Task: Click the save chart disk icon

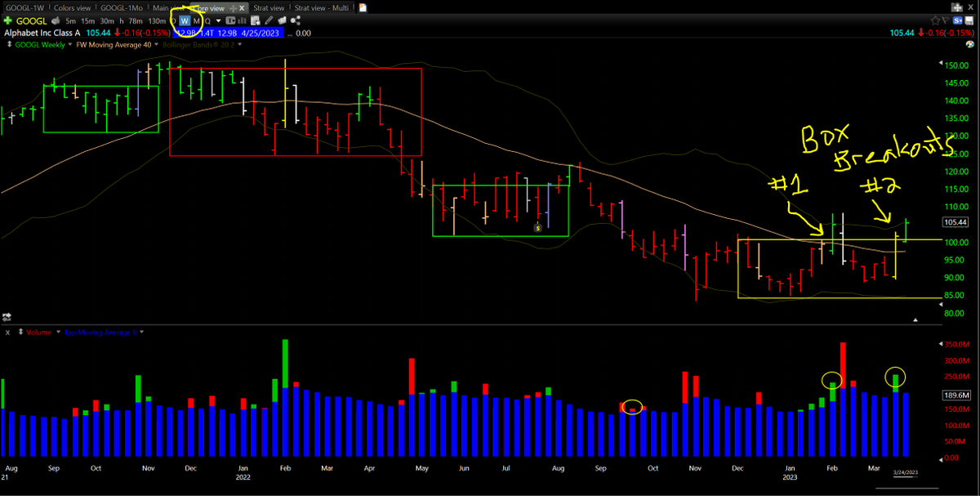Action: pyautogui.click(x=969, y=20)
